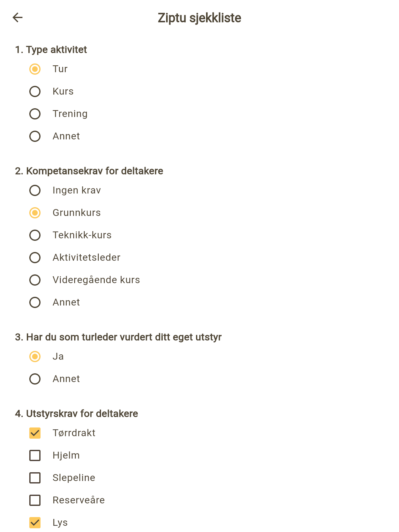Check the Hjelm equipment checkbox

point(35,455)
